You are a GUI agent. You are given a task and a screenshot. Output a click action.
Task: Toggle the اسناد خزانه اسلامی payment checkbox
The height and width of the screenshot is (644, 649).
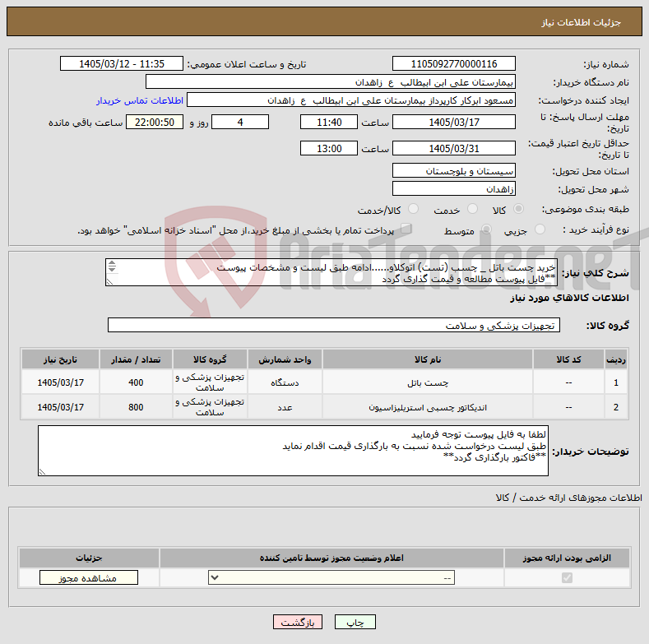pos(406,229)
